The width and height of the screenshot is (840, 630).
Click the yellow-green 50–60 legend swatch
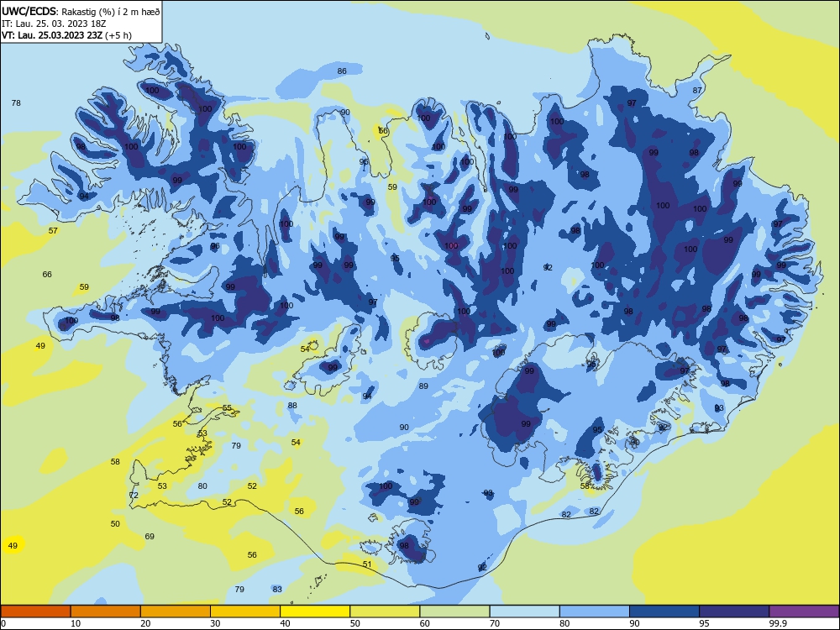[385, 612]
